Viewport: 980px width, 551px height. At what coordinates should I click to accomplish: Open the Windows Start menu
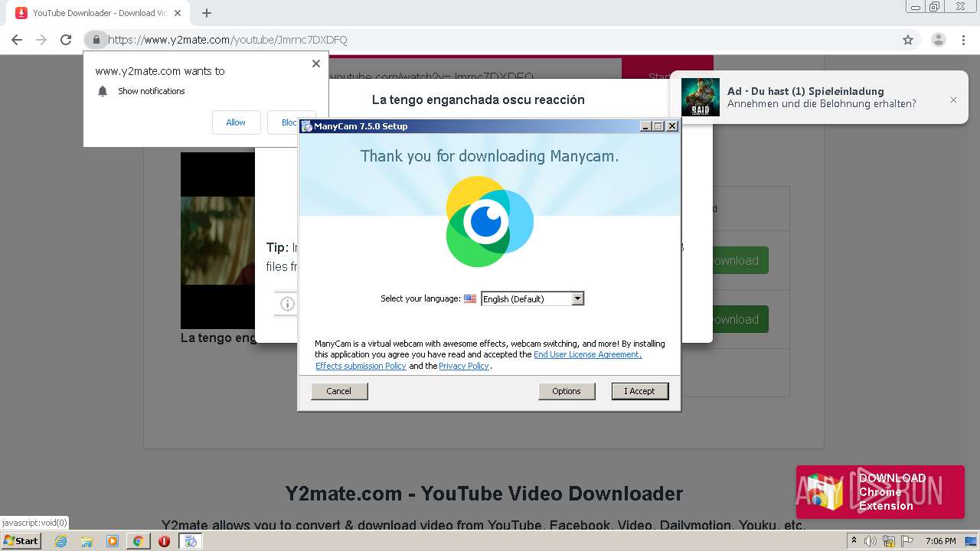click(21, 541)
